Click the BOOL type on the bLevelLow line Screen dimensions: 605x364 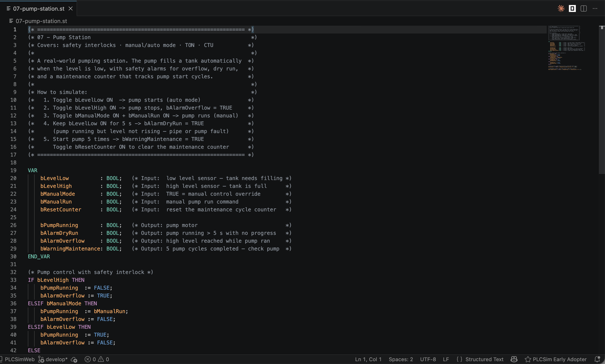point(113,178)
